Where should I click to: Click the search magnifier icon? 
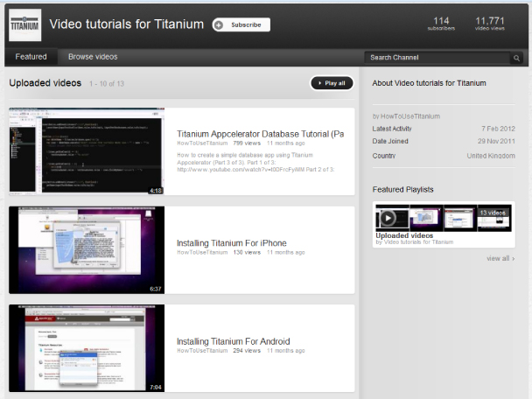516,58
